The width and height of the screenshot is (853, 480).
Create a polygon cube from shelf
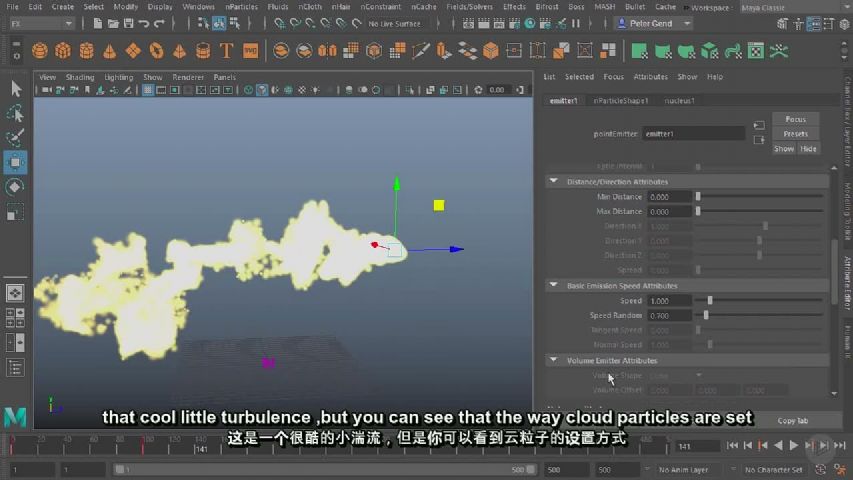pyautogui.click(x=63, y=51)
